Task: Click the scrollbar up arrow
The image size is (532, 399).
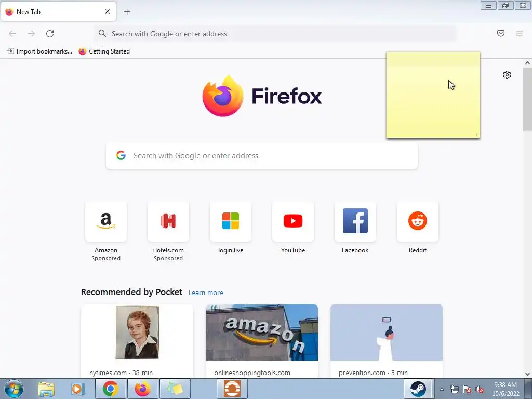Action: tap(527, 63)
